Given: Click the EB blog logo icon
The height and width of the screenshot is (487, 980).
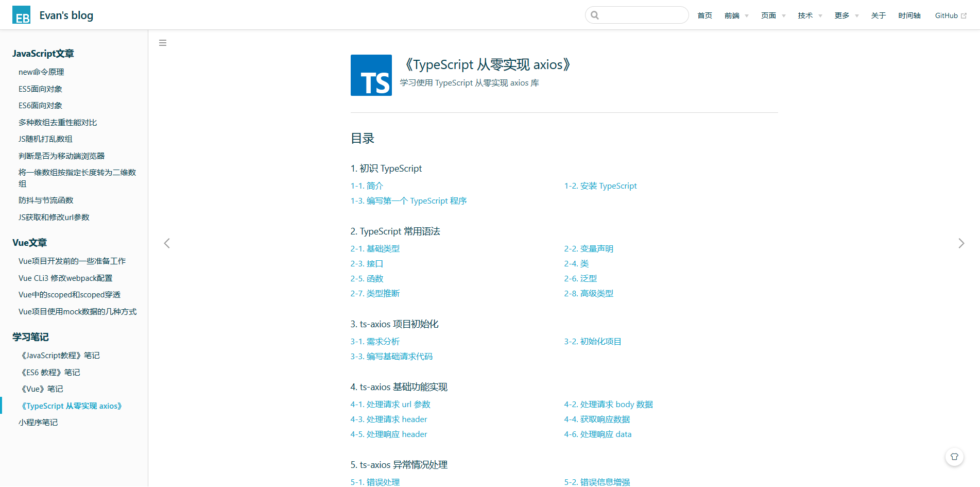Looking at the screenshot, I should coord(21,15).
